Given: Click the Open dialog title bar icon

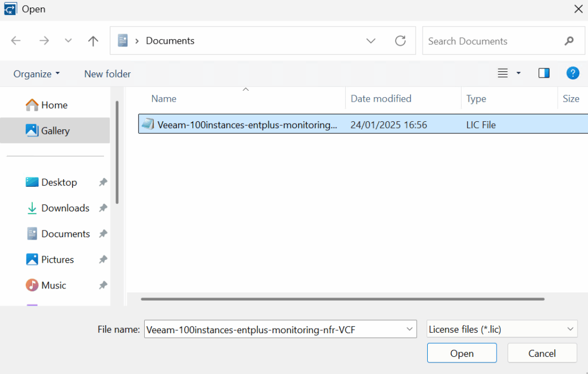Looking at the screenshot, I should 10,9.
